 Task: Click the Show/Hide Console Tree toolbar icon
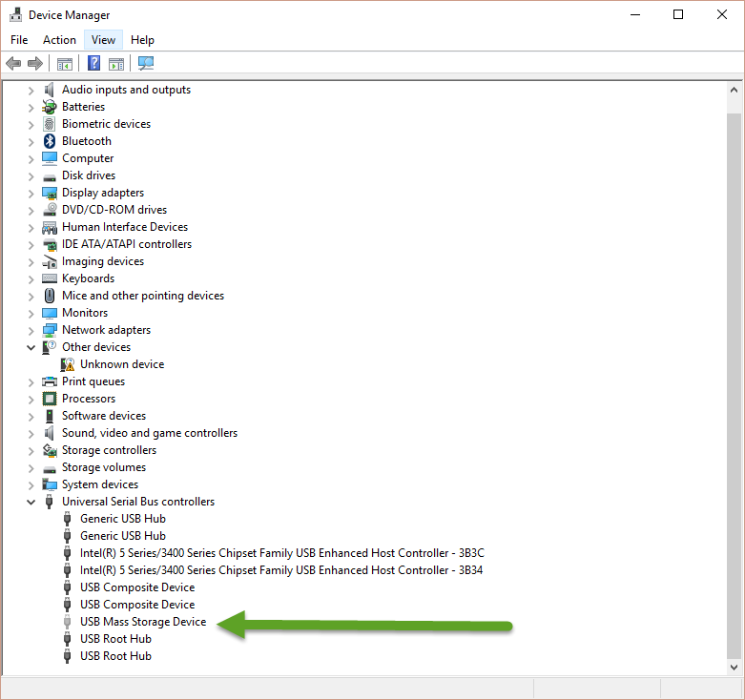pyautogui.click(x=65, y=63)
